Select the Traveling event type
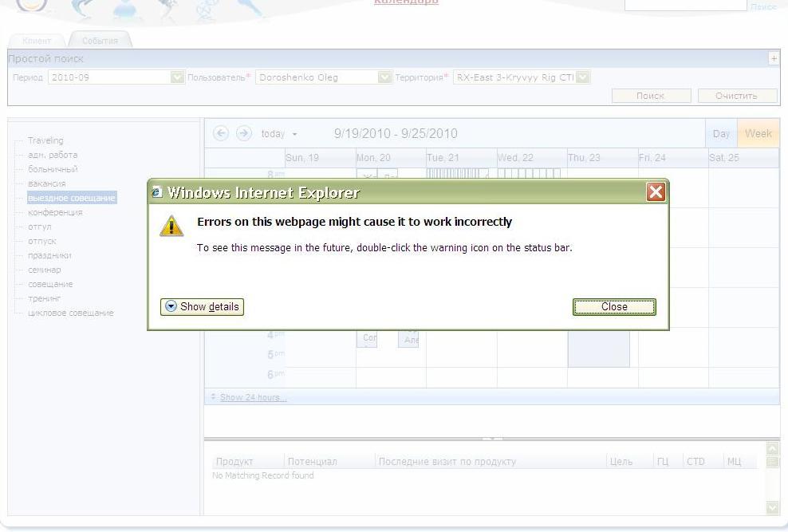 click(45, 140)
